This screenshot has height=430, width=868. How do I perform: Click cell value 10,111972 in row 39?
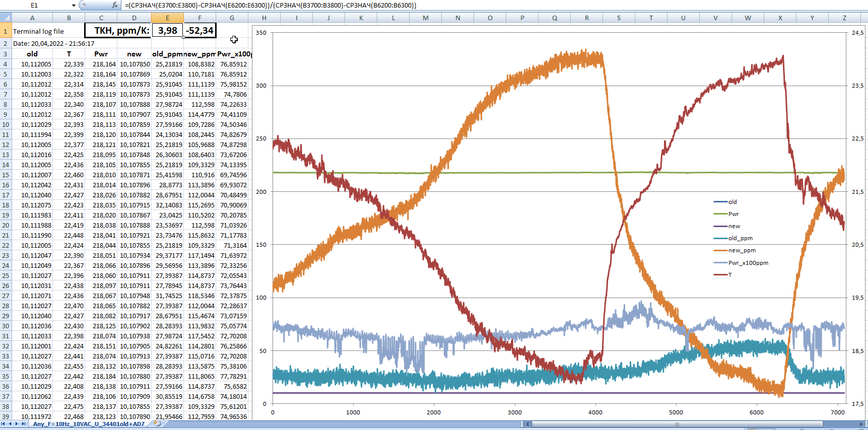(x=32, y=416)
